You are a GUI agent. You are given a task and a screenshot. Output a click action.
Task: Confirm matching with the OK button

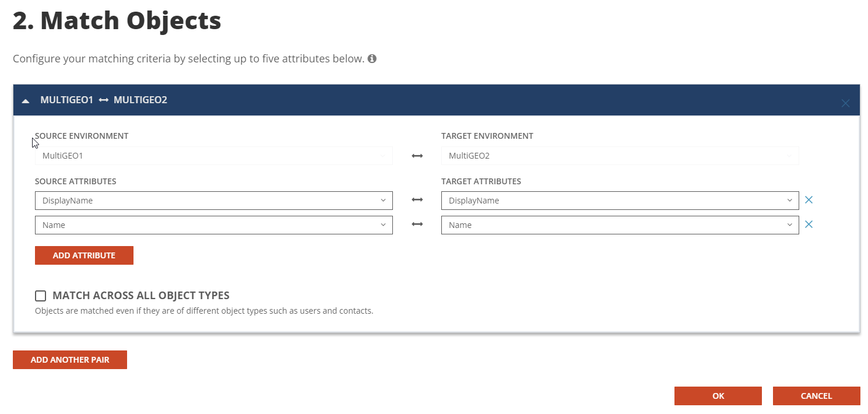[718, 396]
